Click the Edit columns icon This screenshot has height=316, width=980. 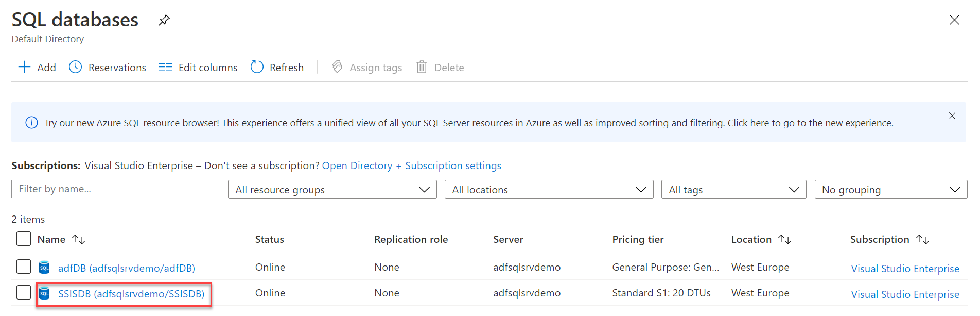tap(165, 67)
